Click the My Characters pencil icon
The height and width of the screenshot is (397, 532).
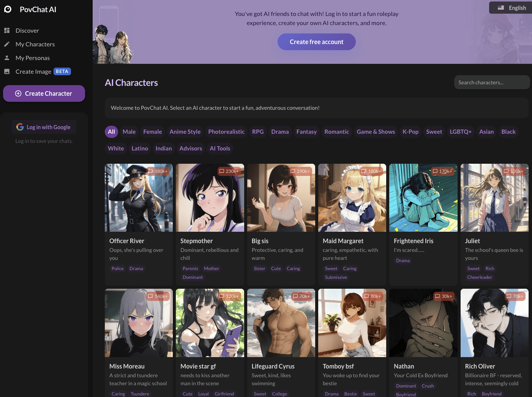pos(7,44)
